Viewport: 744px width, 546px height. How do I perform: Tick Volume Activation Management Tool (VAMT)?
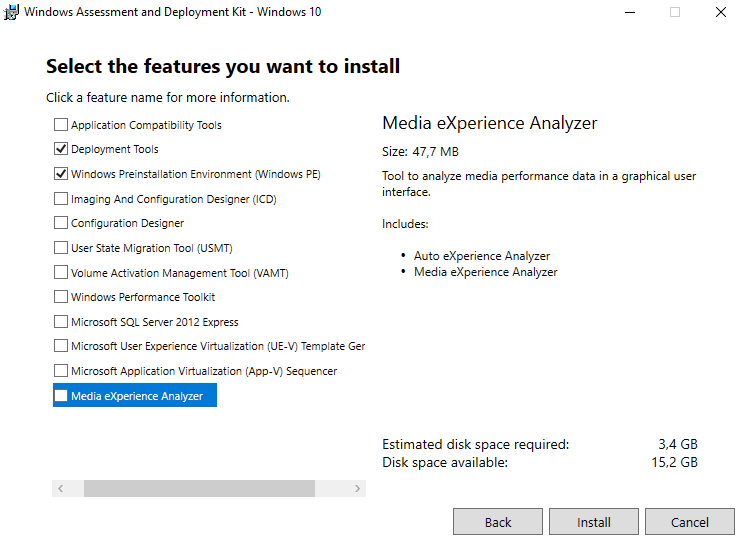(61, 273)
